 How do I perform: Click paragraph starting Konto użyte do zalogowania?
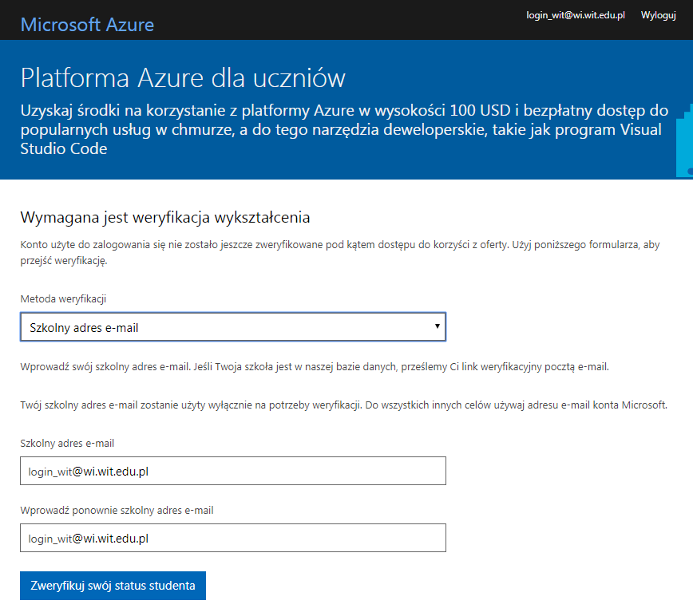click(340, 252)
